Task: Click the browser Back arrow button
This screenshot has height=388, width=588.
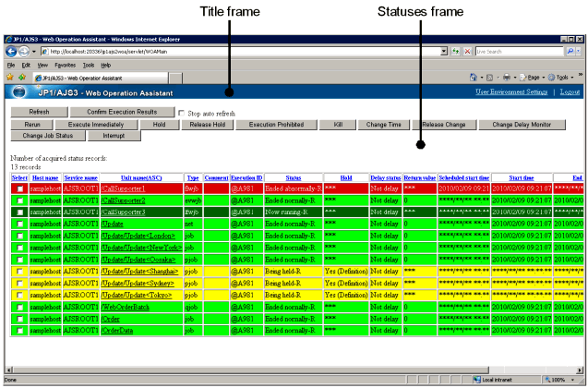Action: pos(12,52)
